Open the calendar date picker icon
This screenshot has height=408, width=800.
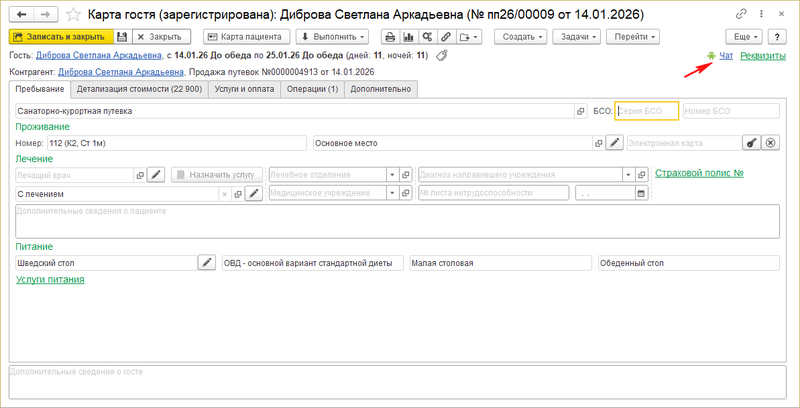click(x=641, y=193)
